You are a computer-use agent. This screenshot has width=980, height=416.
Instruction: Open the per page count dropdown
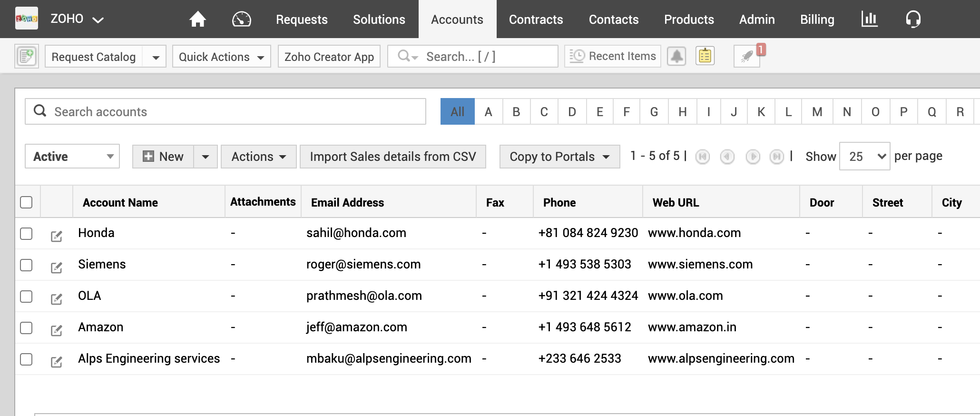pyautogui.click(x=864, y=156)
